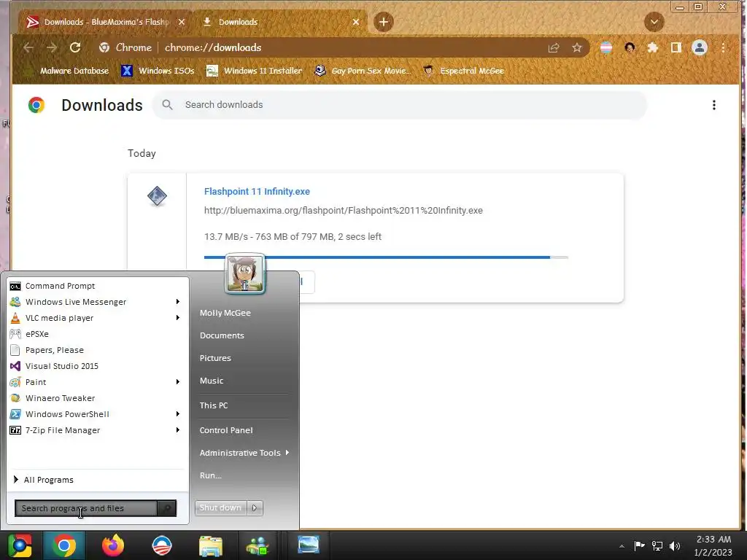The image size is (747, 560).
Task: Open the Flashpoint 11 Infinity.exe link
Action: click(x=257, y=192)
